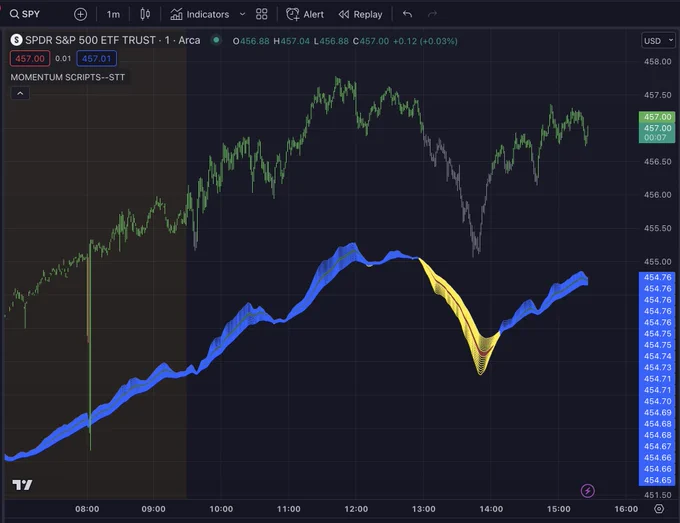Click the SPDR S&P 500 ETF TRUST title

point(90,40)
